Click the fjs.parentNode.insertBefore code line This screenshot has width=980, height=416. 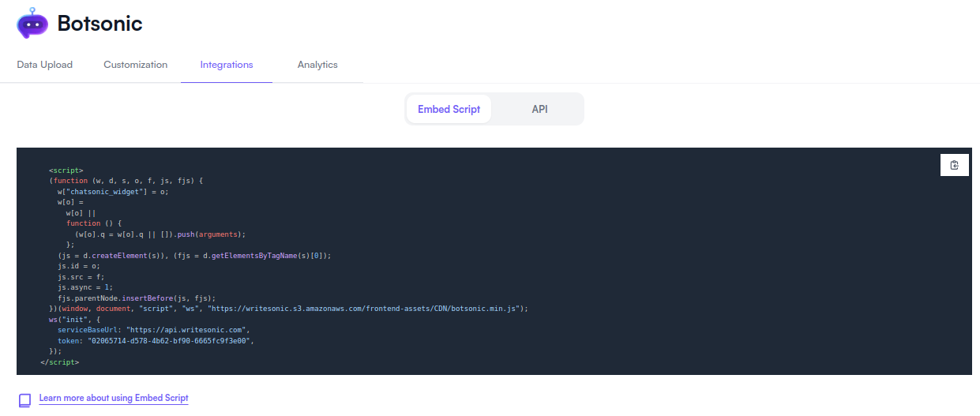click(x=137, y=298)
